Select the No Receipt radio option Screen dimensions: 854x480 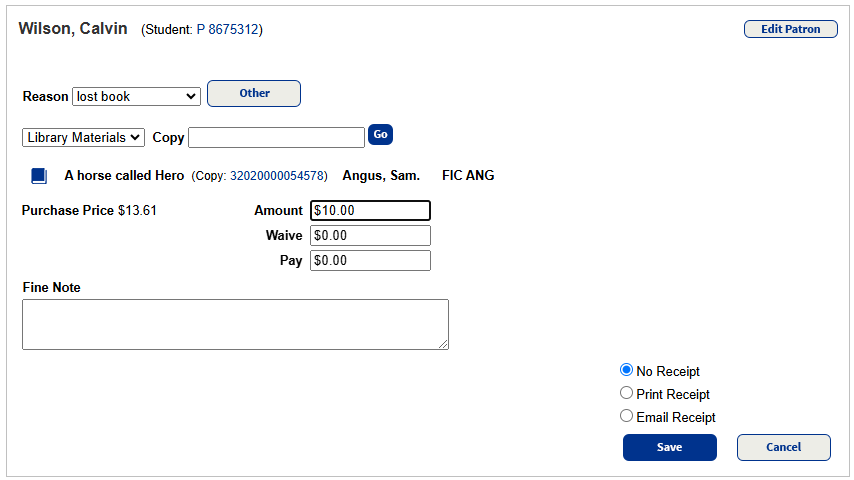pyautogui.click(x=627, y=370)
